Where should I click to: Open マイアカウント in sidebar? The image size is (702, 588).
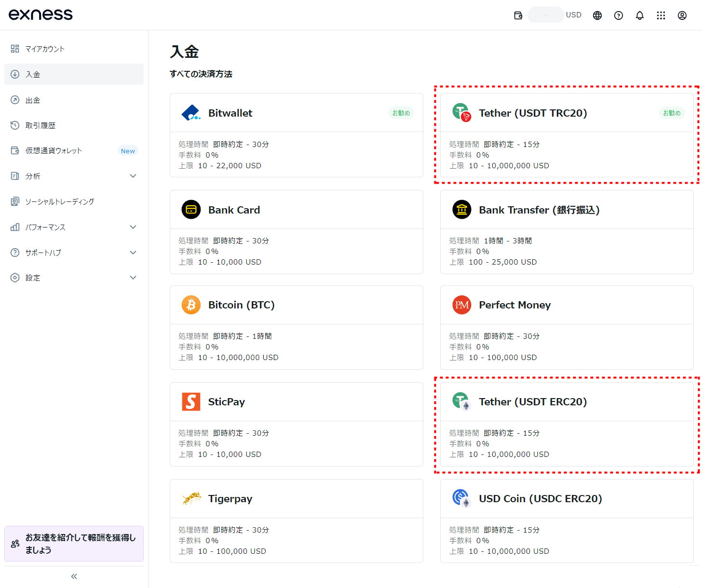[74, 49]
